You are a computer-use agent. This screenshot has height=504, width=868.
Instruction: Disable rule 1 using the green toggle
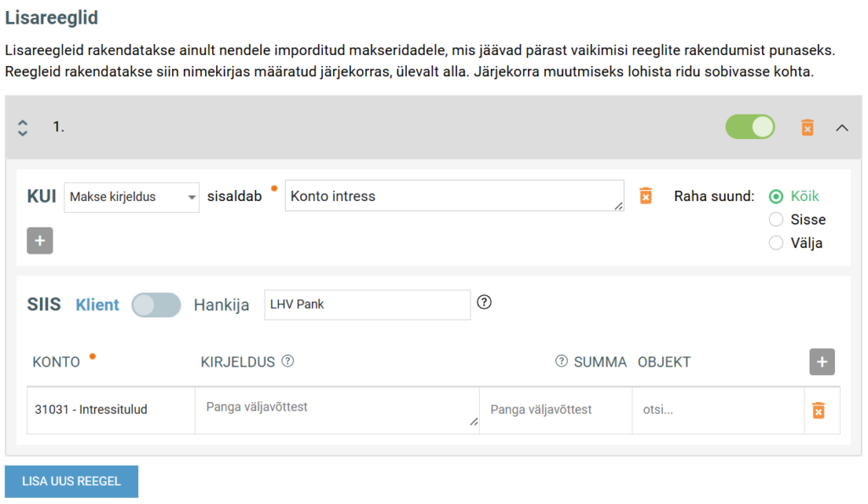click(x=750, y=127)
